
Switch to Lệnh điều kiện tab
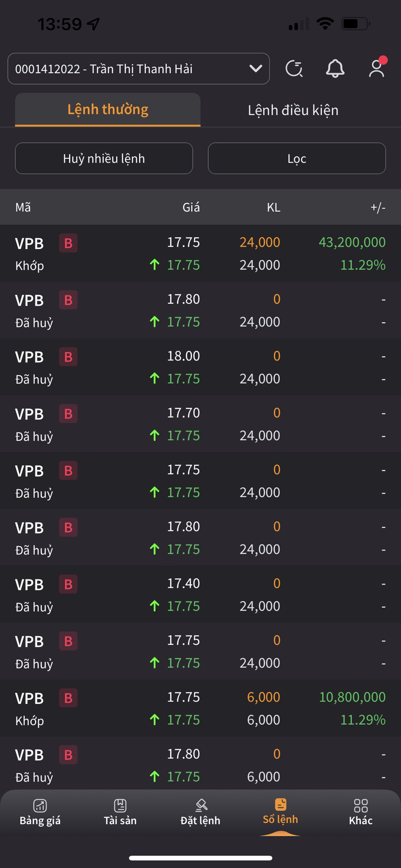click(293, 110)
